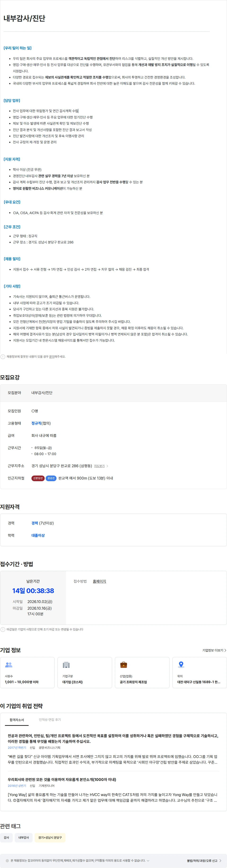The height and width of the screenshot is (868, 227).
Task: Click the 내부감사/진단 page heading
Action: pos(24,18)
